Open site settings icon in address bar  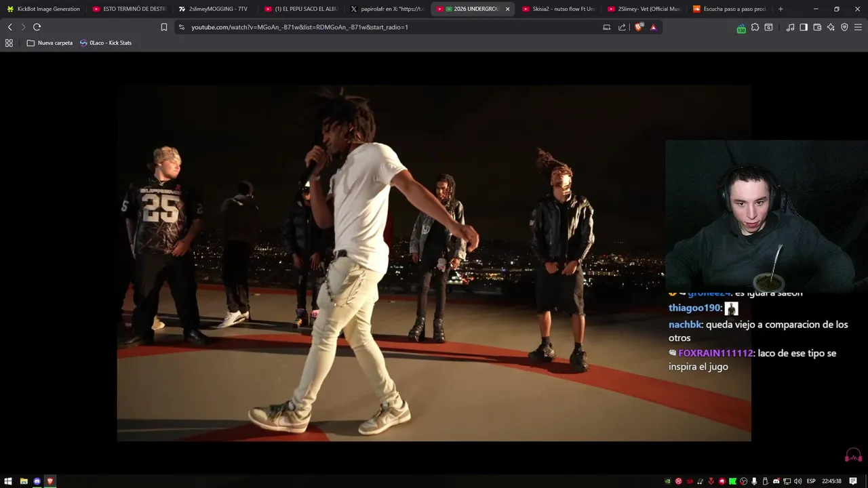[x=181, y=27]
